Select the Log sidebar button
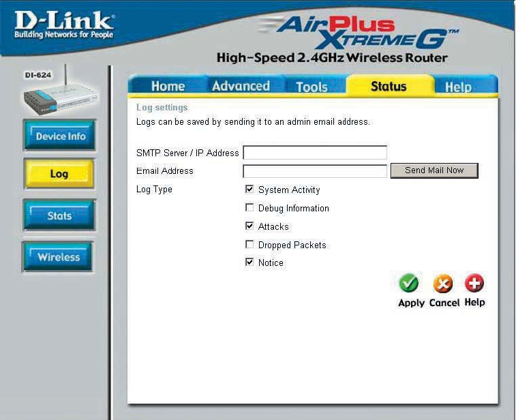516x420 pixels. (x=59, y=173)
